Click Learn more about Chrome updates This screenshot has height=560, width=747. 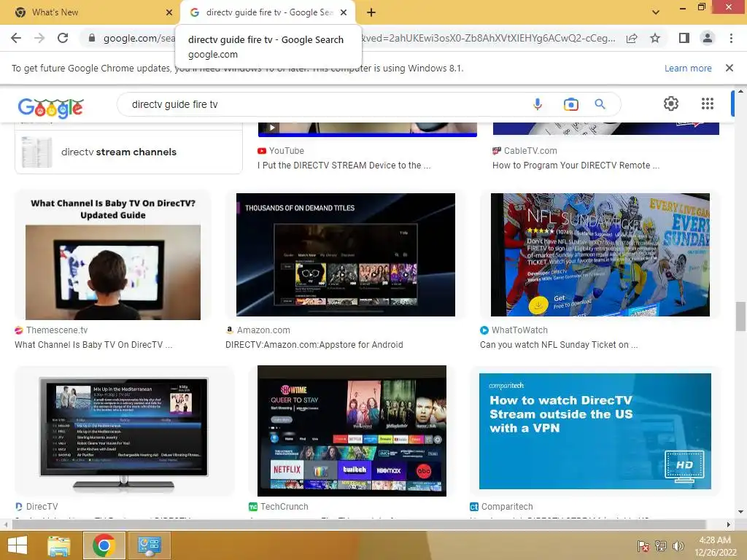[x=688, y=68]
